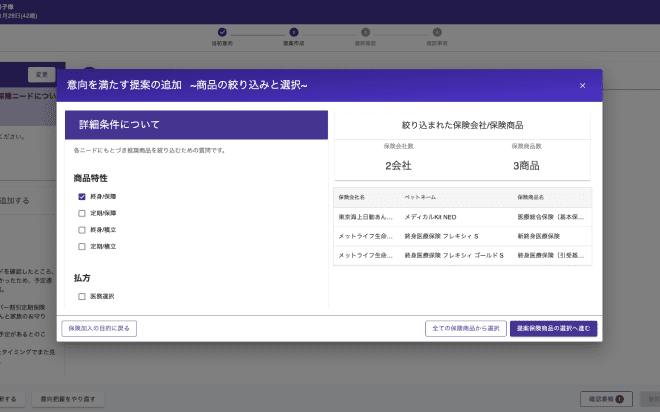Click the completed first step checkmark icon
The height and width of the screenshot is (412, 660).
pyautogui.click(x=222, y=32)
